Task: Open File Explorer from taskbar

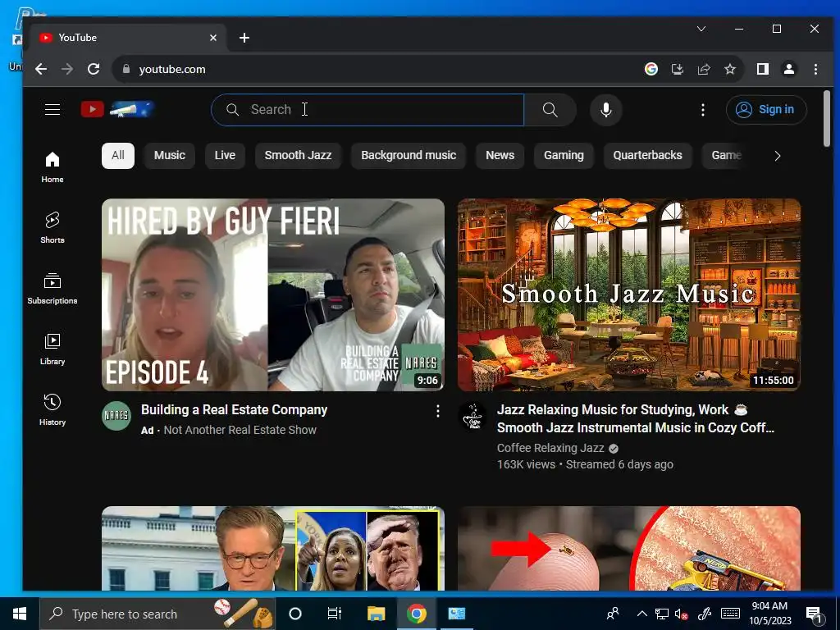Action: click(x=376, y=614)
